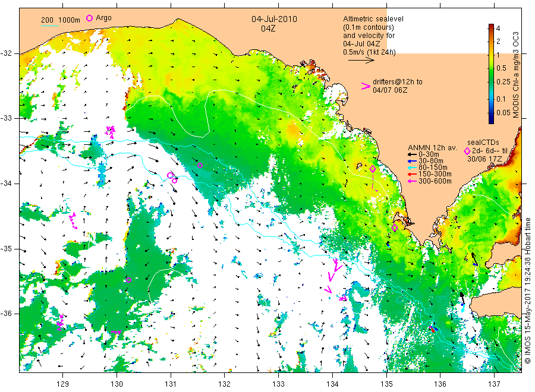The width and height of the screenshot is (535, 392).
Task: Click the '136' longitude axis label
Action: [x=440, y=384]
